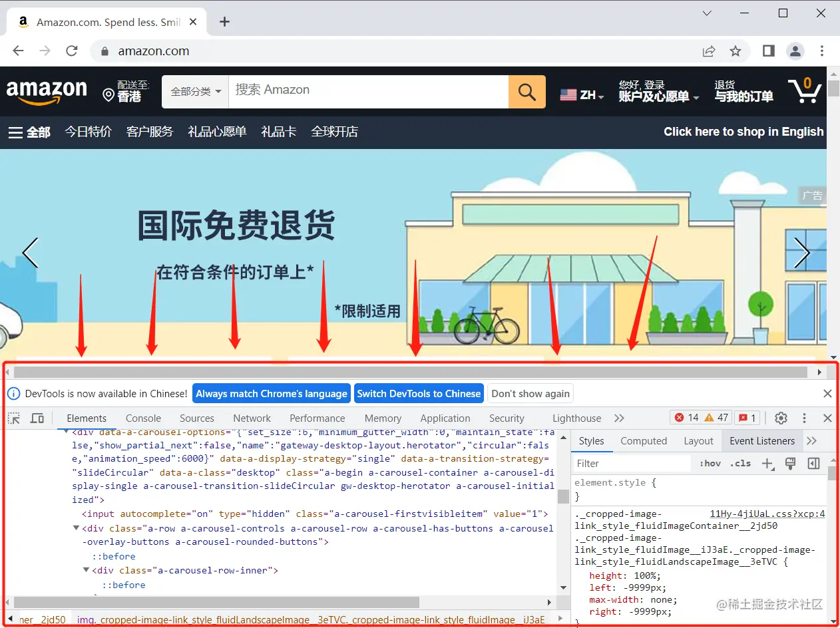Collapse the a-carousel-controls div node

pos(77,528)
